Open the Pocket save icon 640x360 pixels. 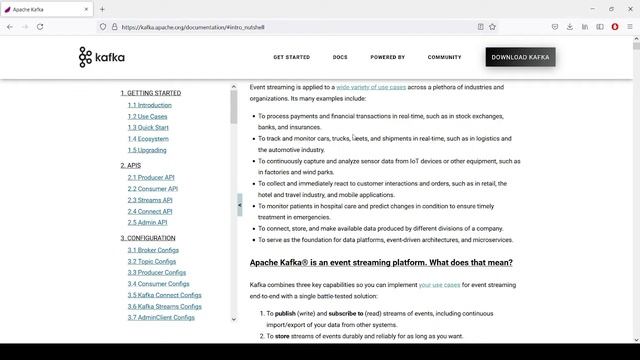555,27
